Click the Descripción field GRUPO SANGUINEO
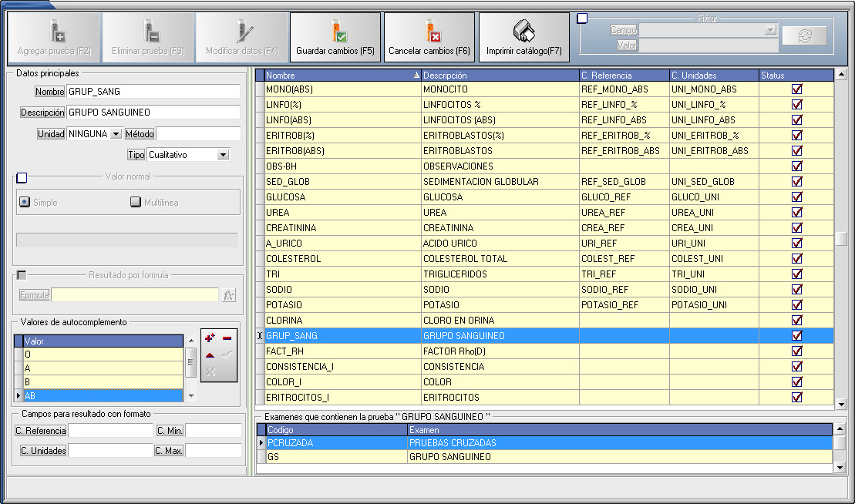This screenshot has height=504, width=855. tap(153, 113)
